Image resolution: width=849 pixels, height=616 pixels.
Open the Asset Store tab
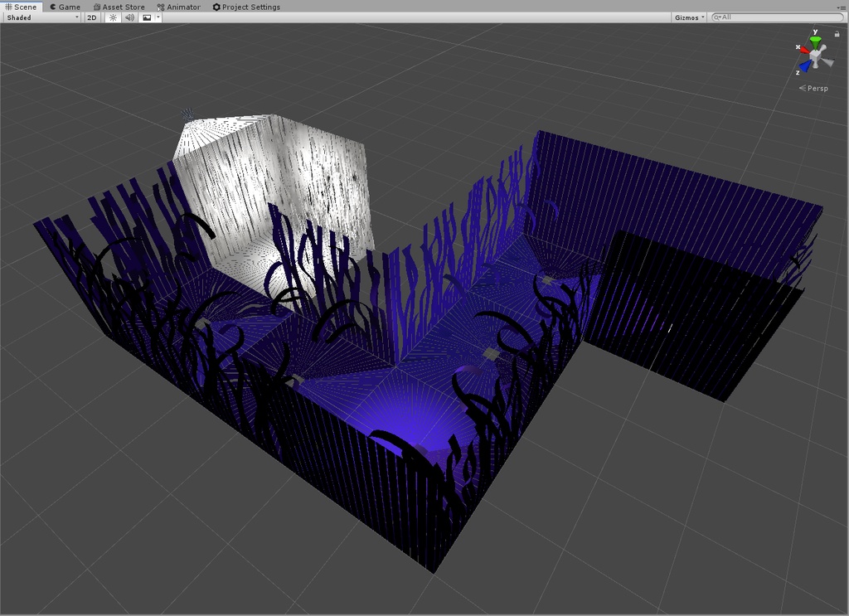click(119, 7)
